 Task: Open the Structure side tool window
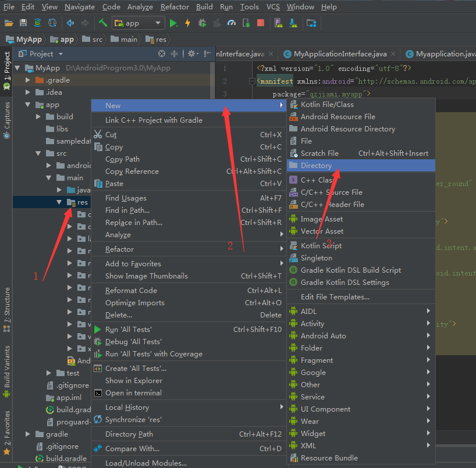point(6,309)
